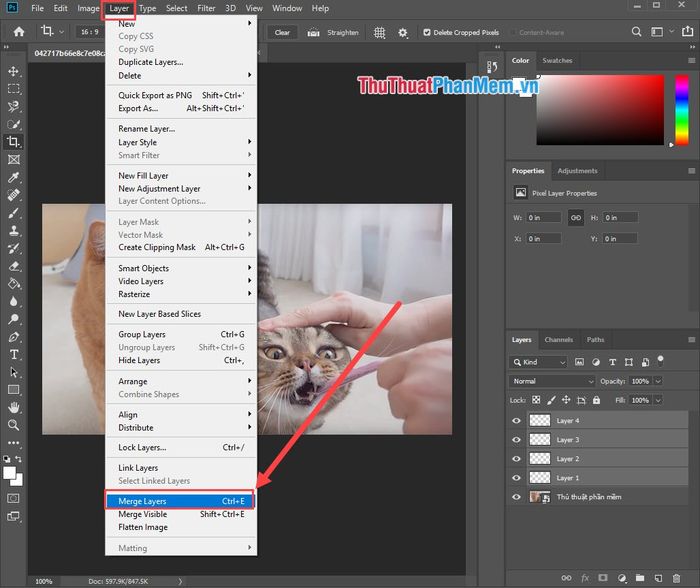Open Fill value dropdown arrow
The width and height of the screenshot is (700, 588).
coord(658,400)
